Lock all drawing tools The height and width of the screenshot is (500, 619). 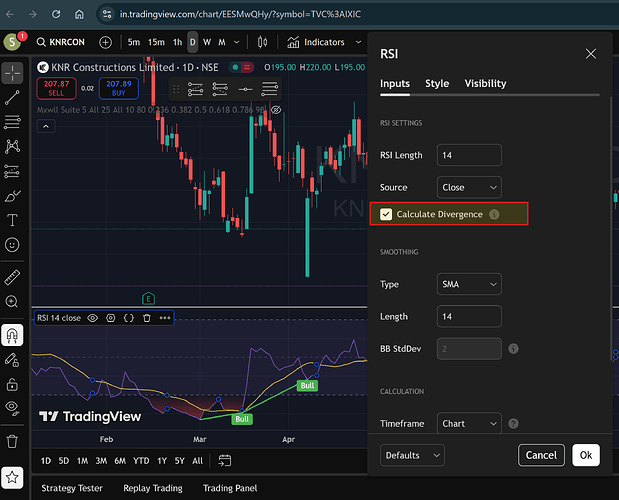[x=12, y=384]
